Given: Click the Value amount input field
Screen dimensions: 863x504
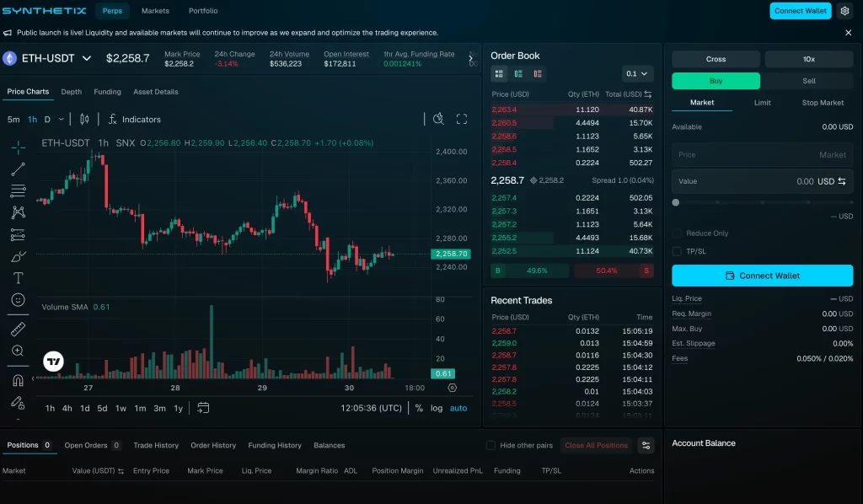Looking at the screenshot, I should [x=762, y=181].
